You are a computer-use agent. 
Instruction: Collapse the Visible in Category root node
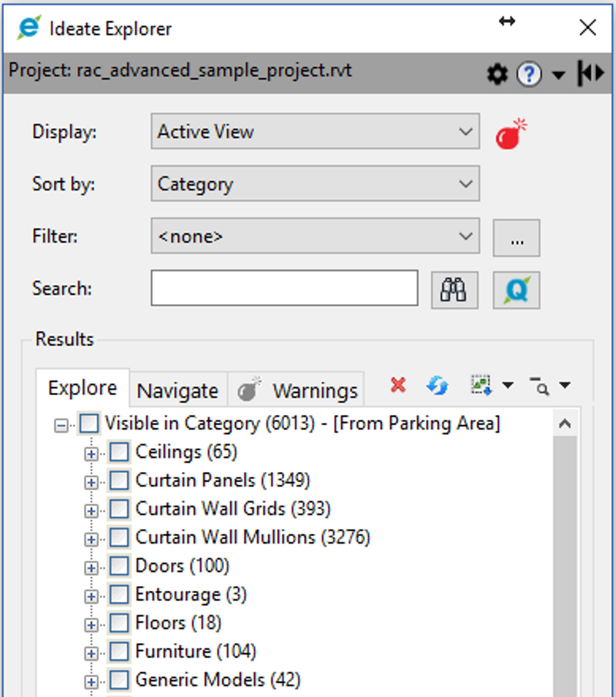61,426
